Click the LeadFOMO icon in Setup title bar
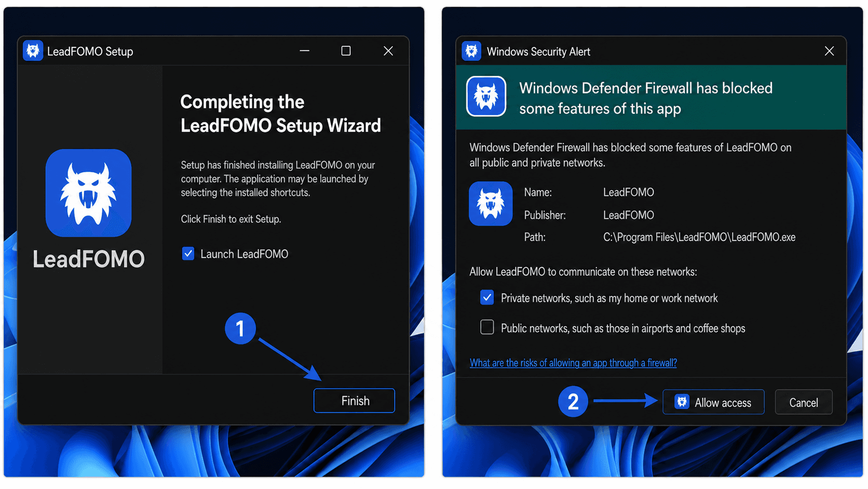This screenshot has width=868, height=489. [x=33, y=51]
